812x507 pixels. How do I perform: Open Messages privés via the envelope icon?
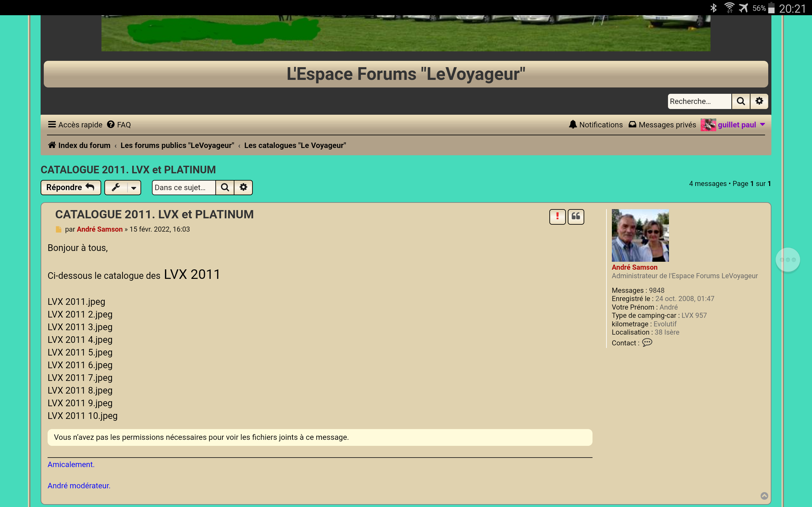(x=632, y=125)
